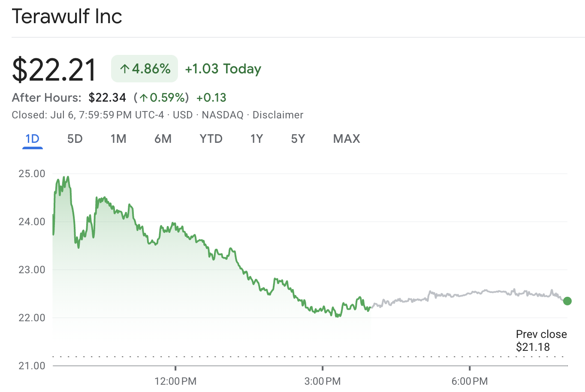Viewport: 585px width, 392px height.
Task: Open the Disclaimer link
Action: [x=278, y=115]
